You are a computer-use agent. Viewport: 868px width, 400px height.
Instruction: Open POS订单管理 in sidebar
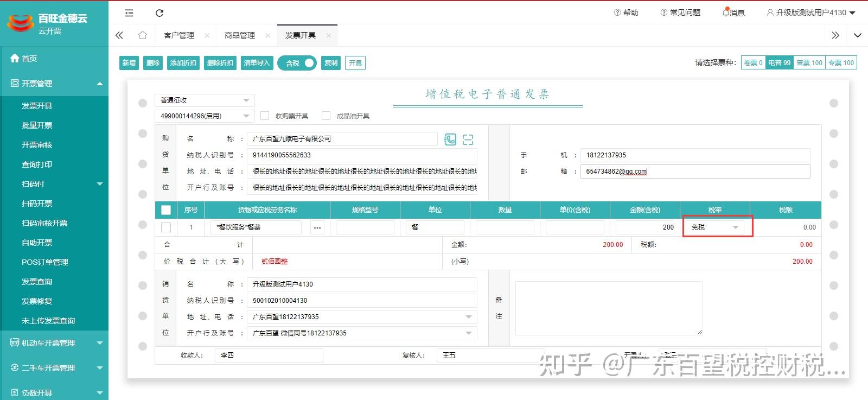coord(45,262)
